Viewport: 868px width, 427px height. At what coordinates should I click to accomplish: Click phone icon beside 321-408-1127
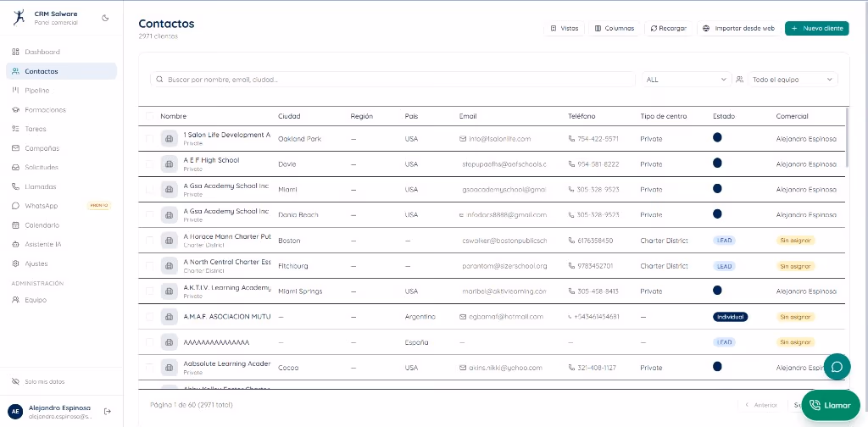coord(572,368)
